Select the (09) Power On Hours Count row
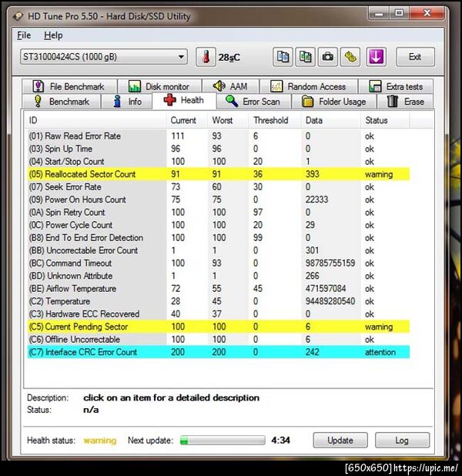Viewport: 462px width, 476px height. [218, 199]
